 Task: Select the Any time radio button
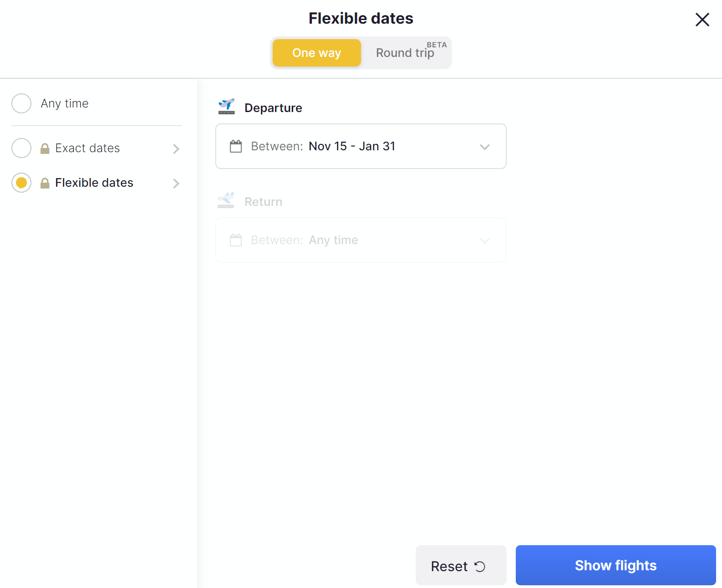(21, 103)
